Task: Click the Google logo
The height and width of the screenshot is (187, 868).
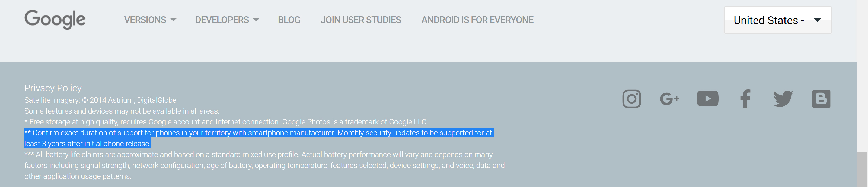Action: point(55,20)
